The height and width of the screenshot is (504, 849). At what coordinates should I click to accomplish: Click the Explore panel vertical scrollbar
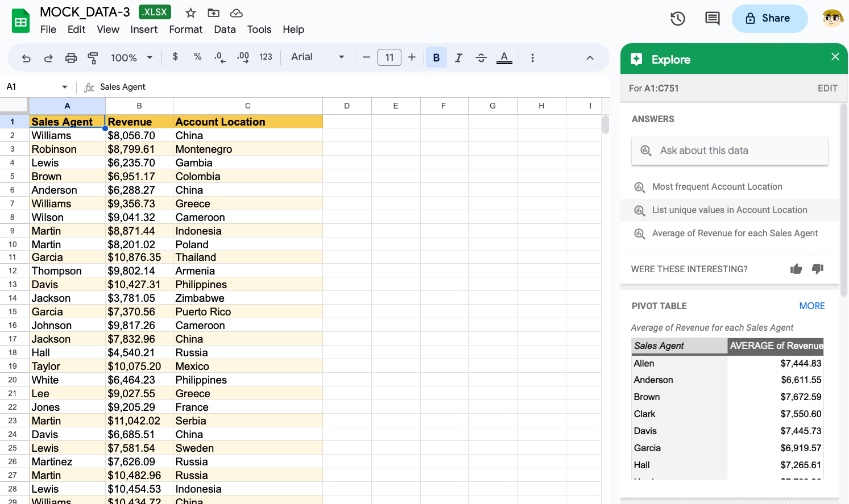pos(844,200)
